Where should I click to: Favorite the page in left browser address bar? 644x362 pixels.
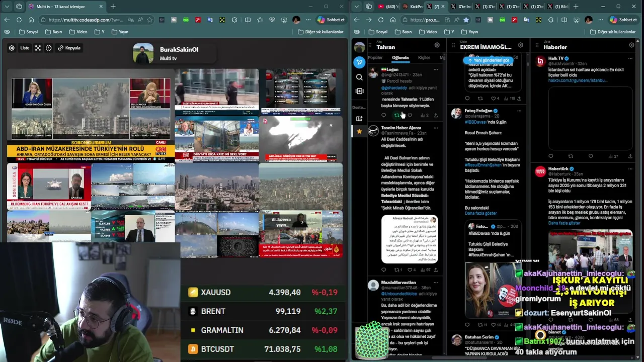pyautogui.click(x=149, y=20)
